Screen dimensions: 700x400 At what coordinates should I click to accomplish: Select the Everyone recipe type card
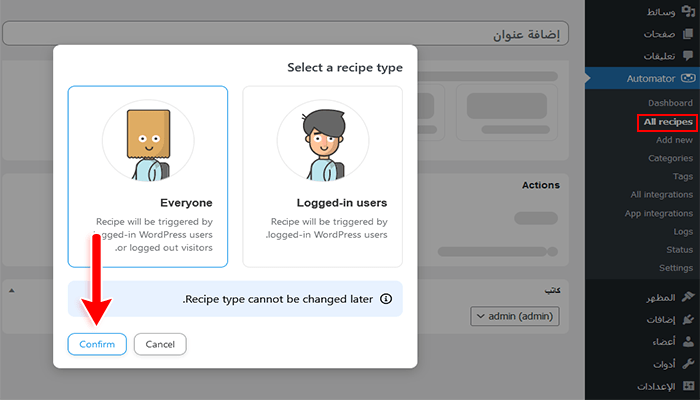pyautogui.click(x=148, y=177)
